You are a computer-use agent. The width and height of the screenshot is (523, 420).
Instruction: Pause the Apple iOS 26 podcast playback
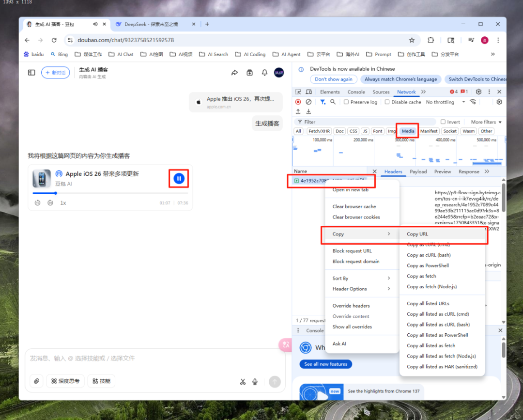click(179, 178)
